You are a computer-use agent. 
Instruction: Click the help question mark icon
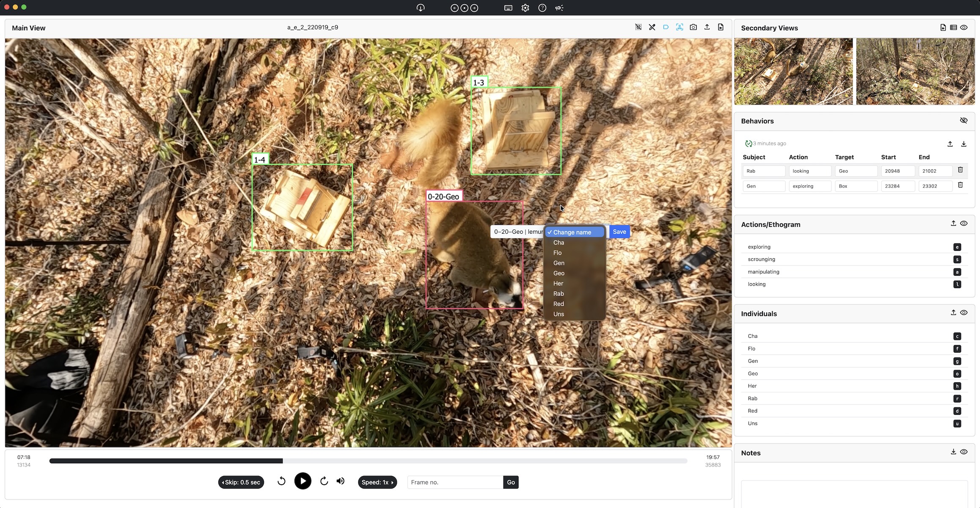542,8
